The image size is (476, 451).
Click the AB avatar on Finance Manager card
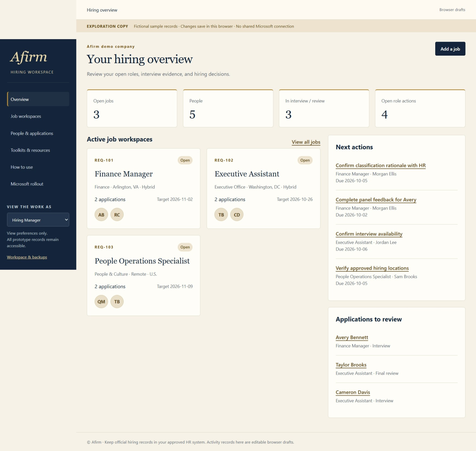pos(101,215)
